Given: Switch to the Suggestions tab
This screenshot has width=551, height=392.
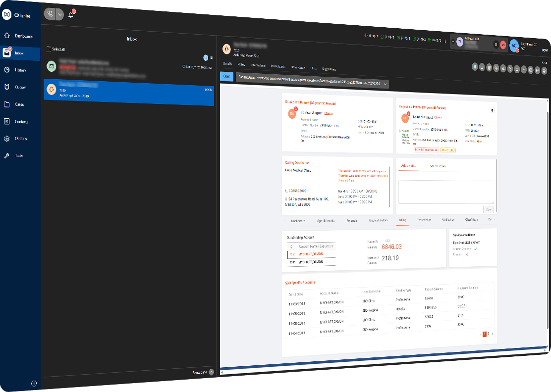Looking at the screenshot, I should [330, 69].
